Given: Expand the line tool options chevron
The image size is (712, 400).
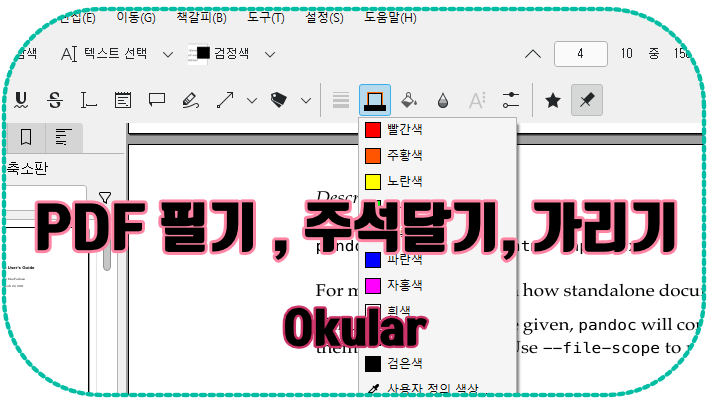Looking at the screenshot, I should tap(252, 100).
